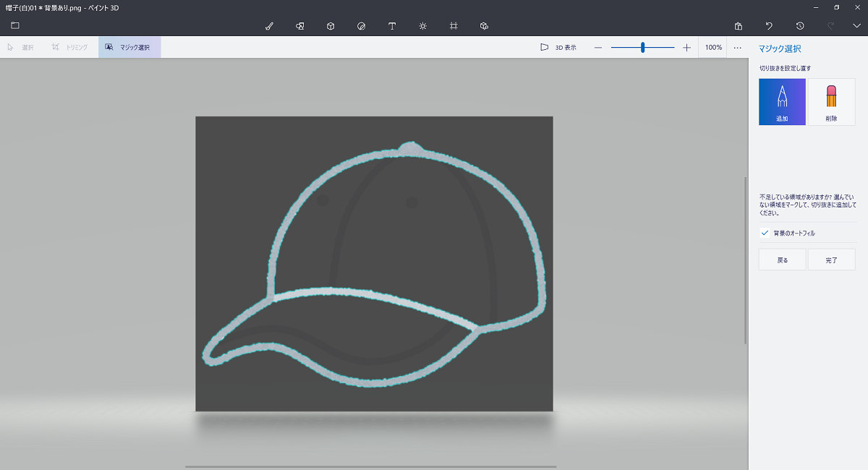
Task: Expand the top-right chevron menu
Action: tap(856, 26)
